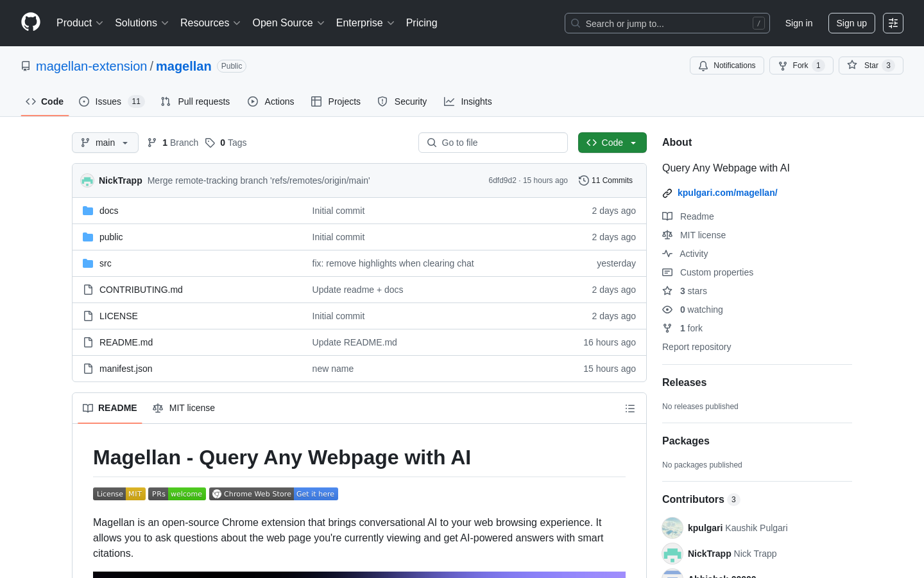Open the Releases heading link

pyautogui.click(x=684, y=382)
